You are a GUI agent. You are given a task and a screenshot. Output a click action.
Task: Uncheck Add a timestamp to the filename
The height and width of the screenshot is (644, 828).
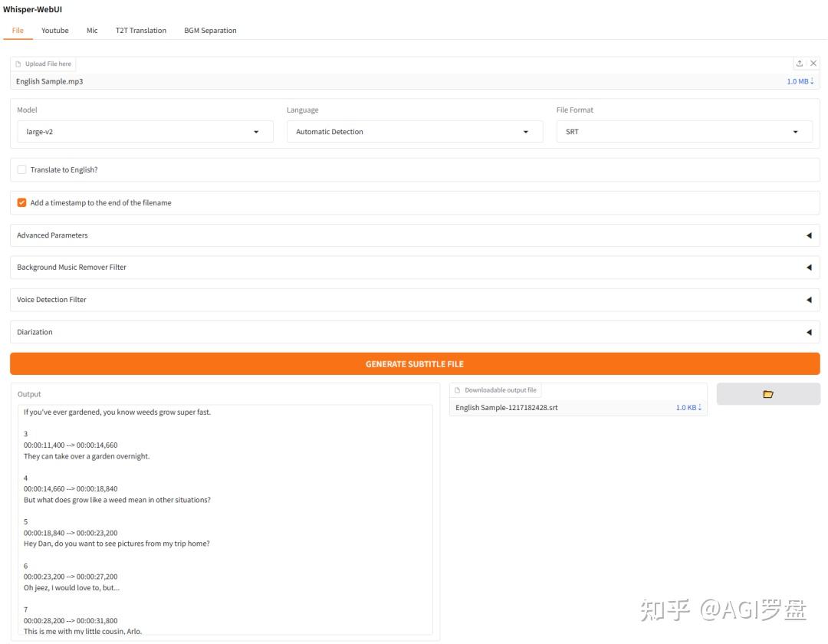[21, 203]
